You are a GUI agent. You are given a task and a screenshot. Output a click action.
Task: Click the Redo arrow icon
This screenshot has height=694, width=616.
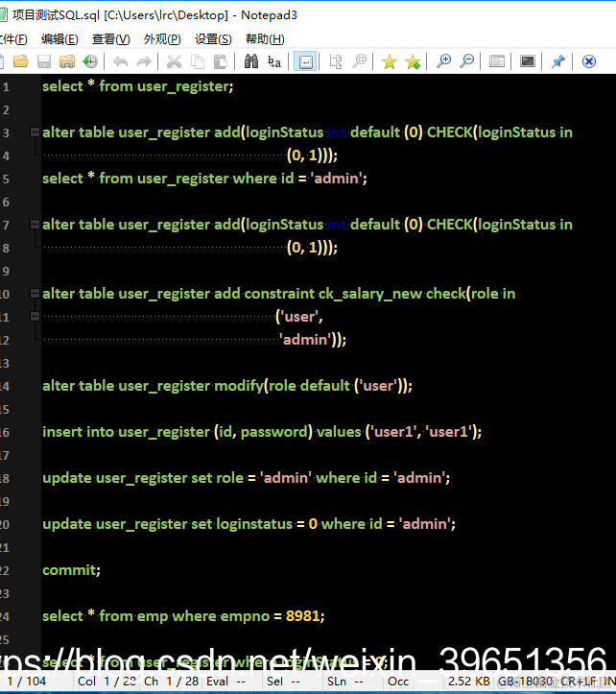[x=144, y=61]
